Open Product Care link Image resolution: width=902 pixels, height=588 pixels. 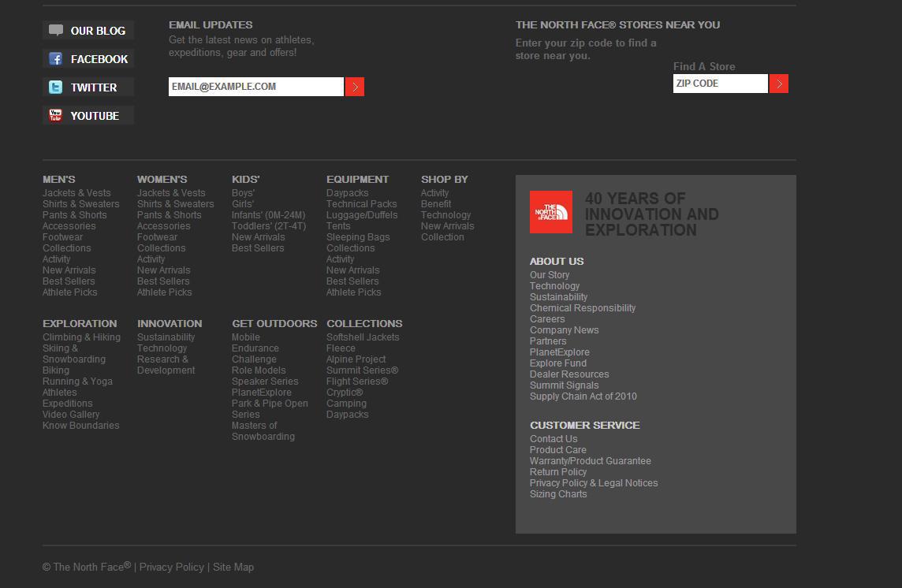(x=558, y=450)
